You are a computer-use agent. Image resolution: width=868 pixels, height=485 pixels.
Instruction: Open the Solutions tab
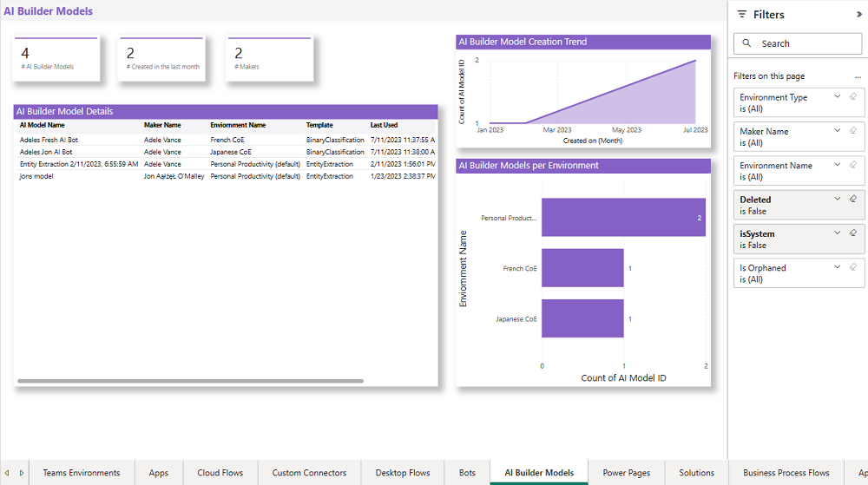(x=696, y=473)
